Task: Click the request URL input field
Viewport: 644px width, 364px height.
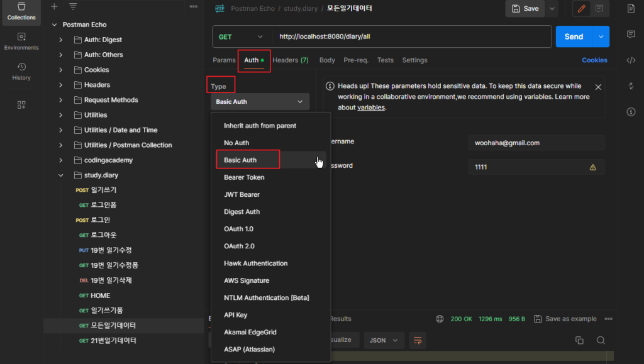Action: pyautogui.click(x=413, y=36)
